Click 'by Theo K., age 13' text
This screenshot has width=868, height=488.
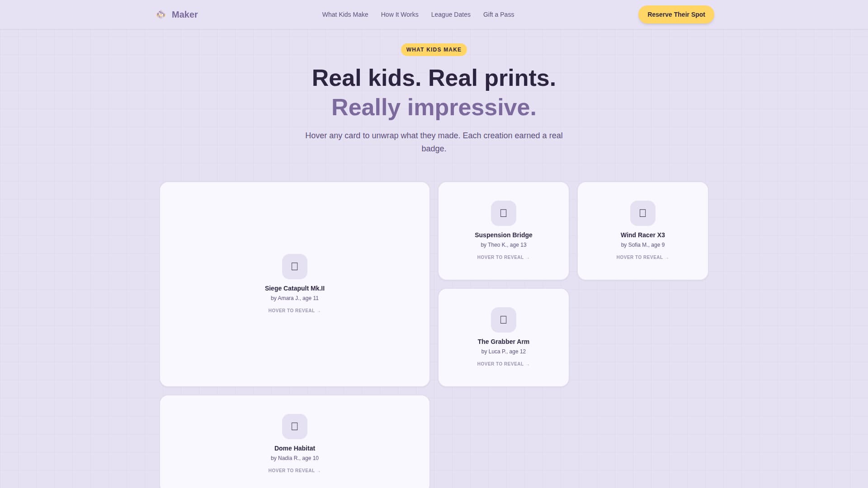504,245
